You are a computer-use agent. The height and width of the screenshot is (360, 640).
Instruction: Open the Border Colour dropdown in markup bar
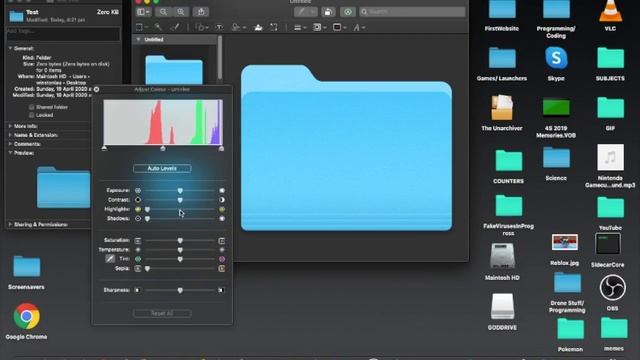pyautogui.click(x=319, y=27)
